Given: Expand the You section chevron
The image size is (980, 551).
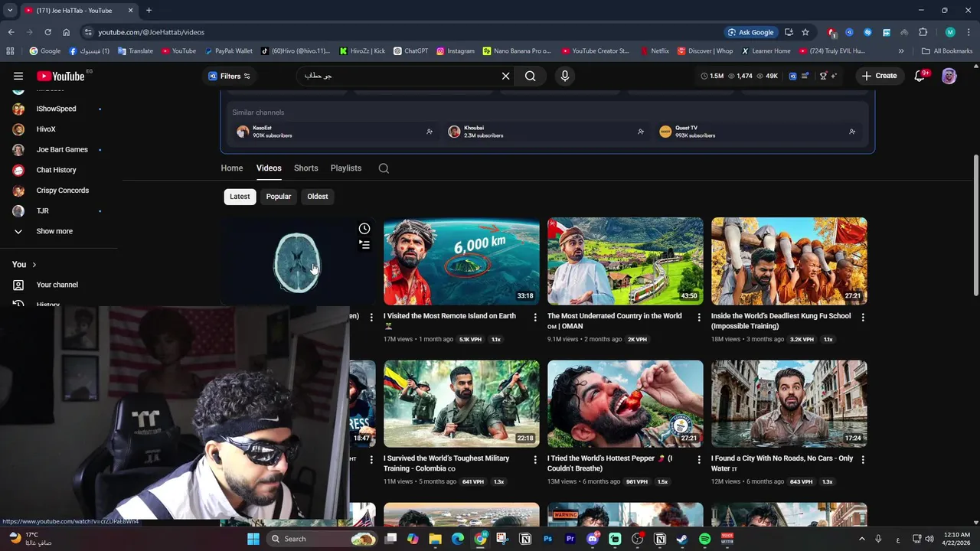Looking at the screenshot, I should (x=34, y=265).
